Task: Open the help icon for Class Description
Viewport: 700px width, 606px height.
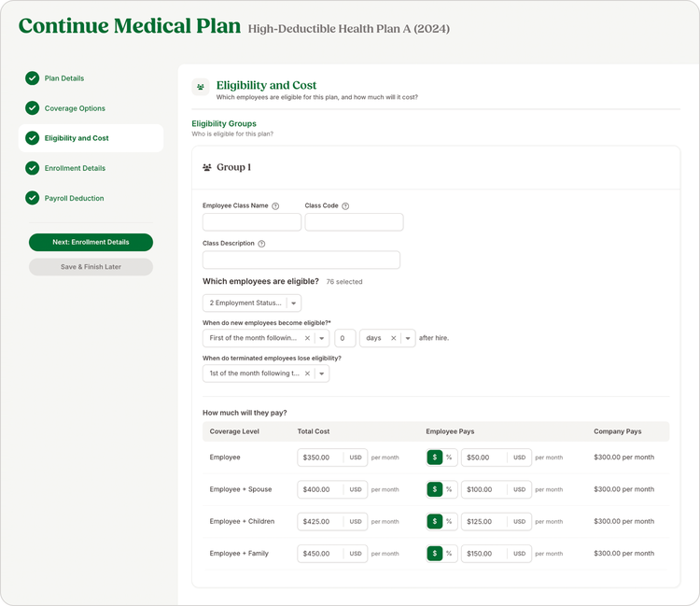Action: pos(261,244)
